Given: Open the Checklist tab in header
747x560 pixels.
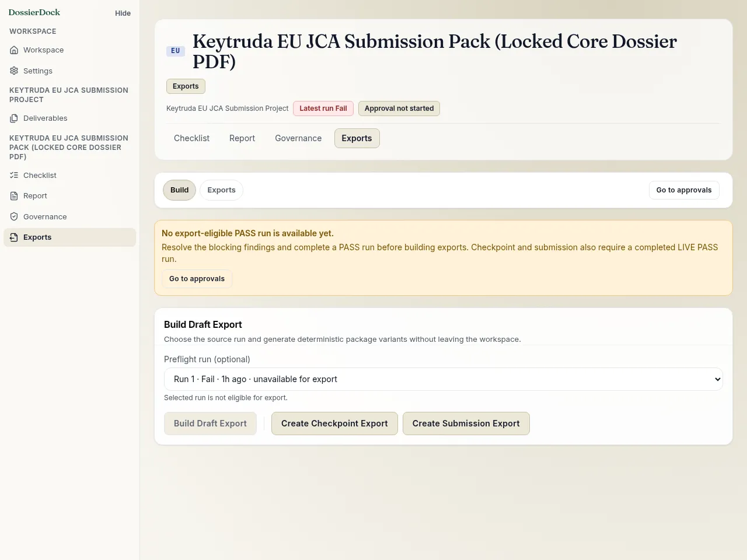Looking at the screenshot, I should 191,138.
